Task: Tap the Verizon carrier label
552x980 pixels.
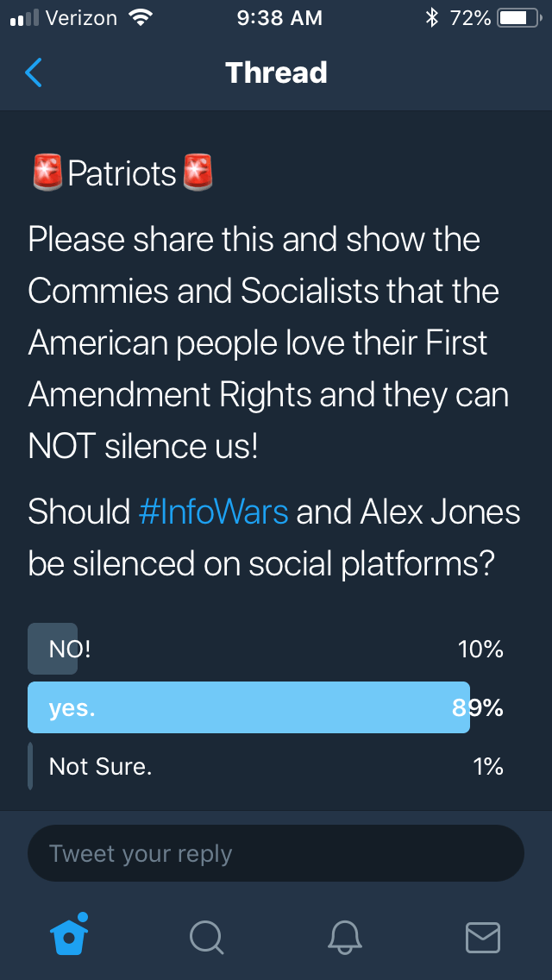Action: 80,18
